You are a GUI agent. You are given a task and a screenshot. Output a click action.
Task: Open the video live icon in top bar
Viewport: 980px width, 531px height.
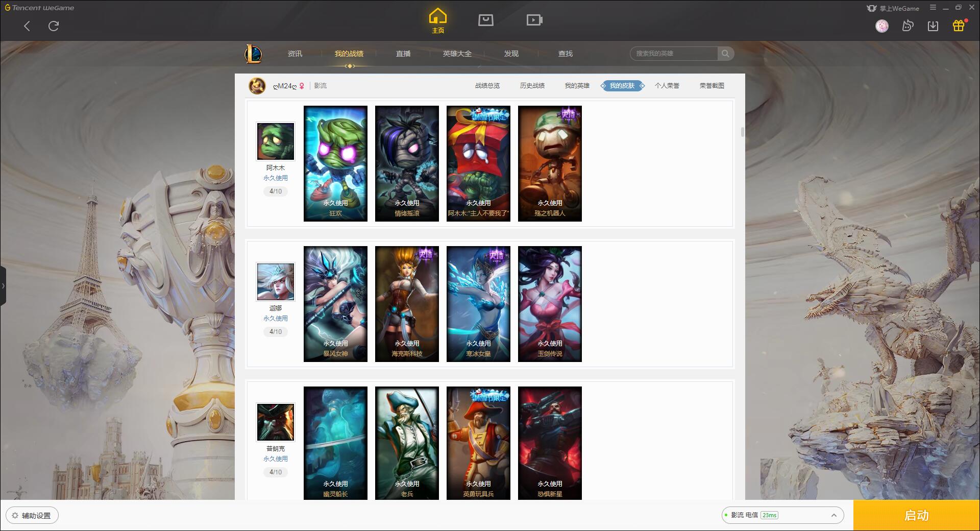(534, 20)
